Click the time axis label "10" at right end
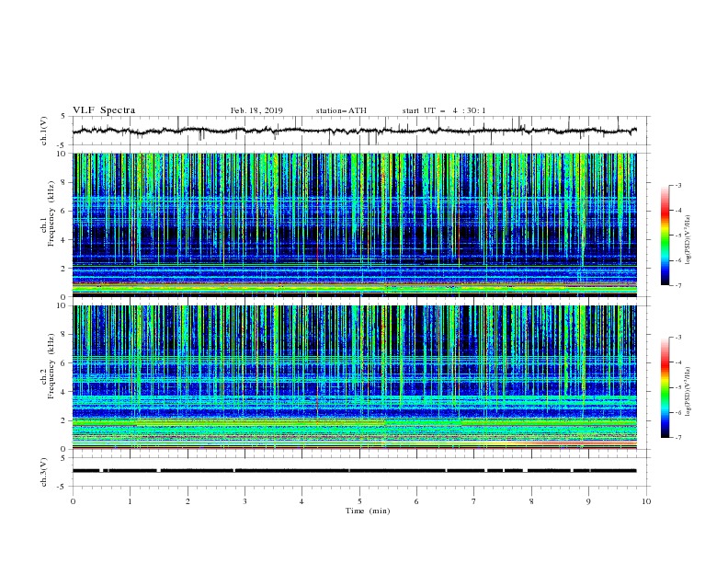 pyautogui.click(x=646, y=501)
